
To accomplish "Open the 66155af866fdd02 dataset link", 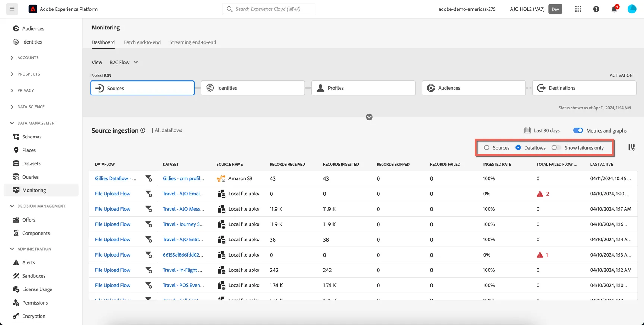I will tap(183, 255).
